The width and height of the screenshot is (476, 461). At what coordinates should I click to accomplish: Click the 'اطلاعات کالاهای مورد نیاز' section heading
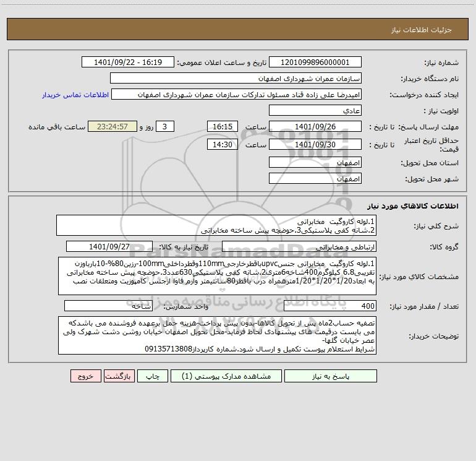(413, 206)
